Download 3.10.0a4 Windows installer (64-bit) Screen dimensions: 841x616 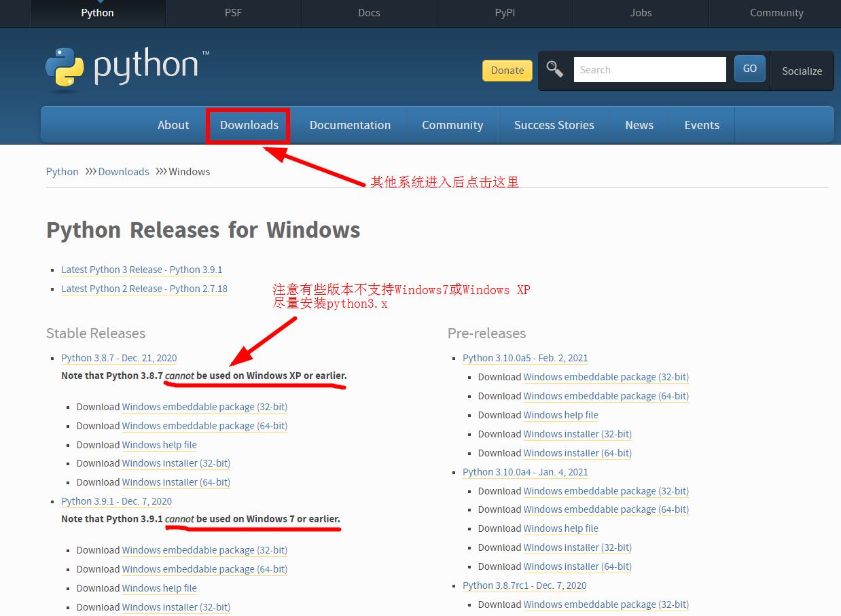[x=577, y=566]
